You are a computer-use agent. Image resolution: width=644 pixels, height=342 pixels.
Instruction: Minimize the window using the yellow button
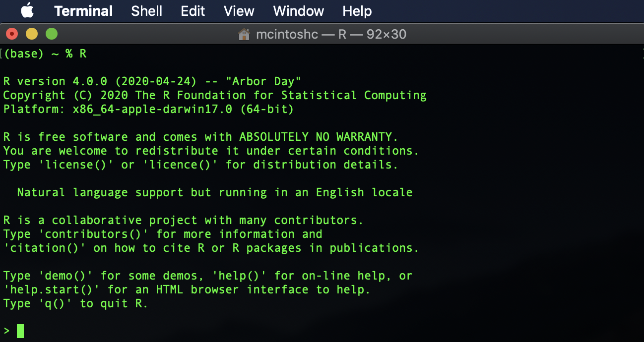click(x=32, y=34)
